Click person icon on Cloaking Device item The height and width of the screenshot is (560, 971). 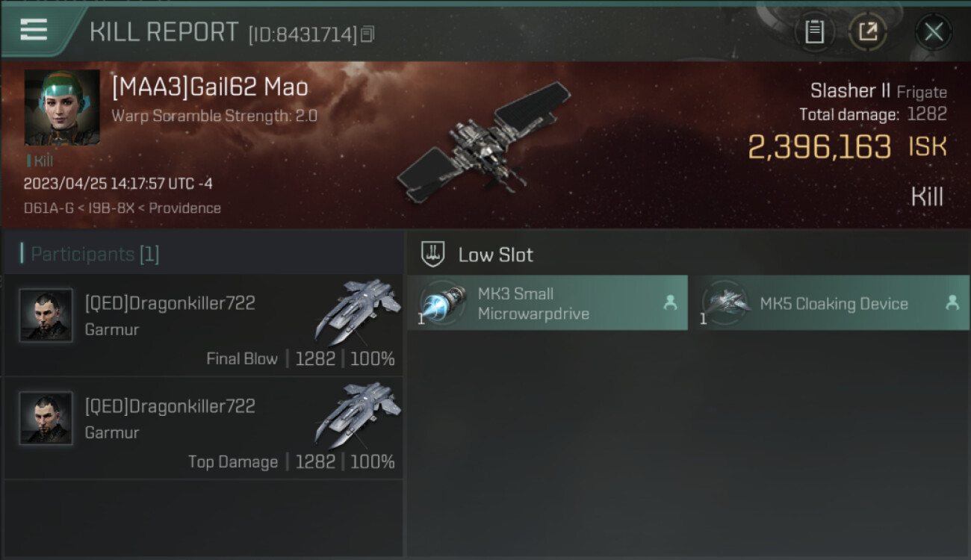click(x=952, y=302)
